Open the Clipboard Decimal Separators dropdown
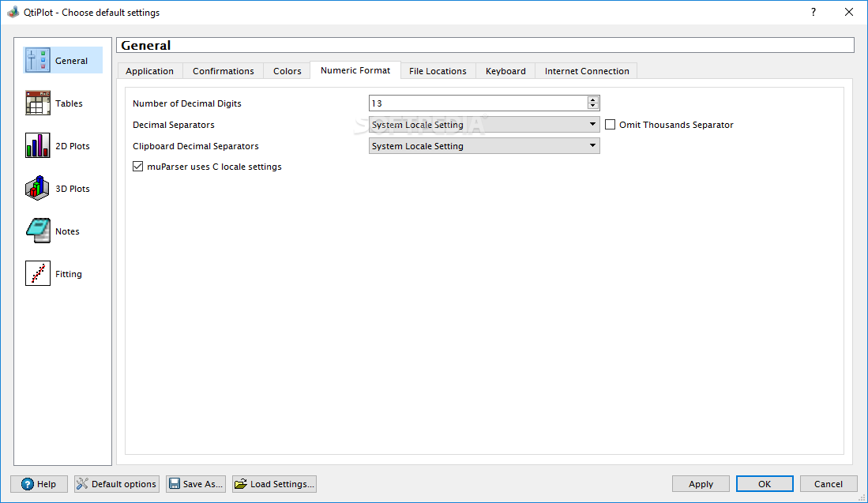 (484, 145)
